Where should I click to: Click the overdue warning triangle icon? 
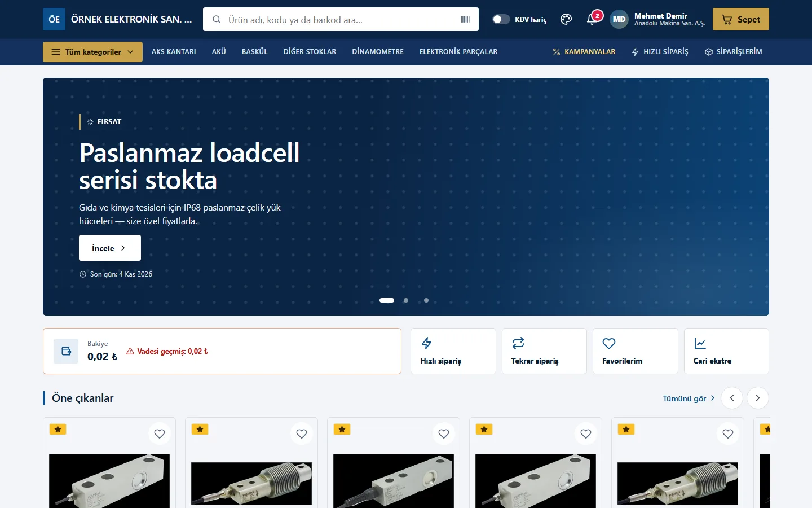130,351
